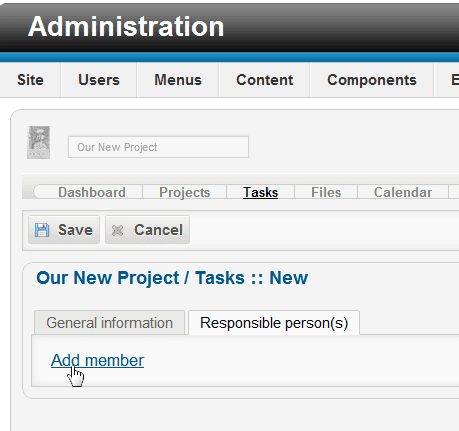Switch to General information tab
Image resolution: width=459 pixels, height=431 pixels.
(x=109, y=323)
